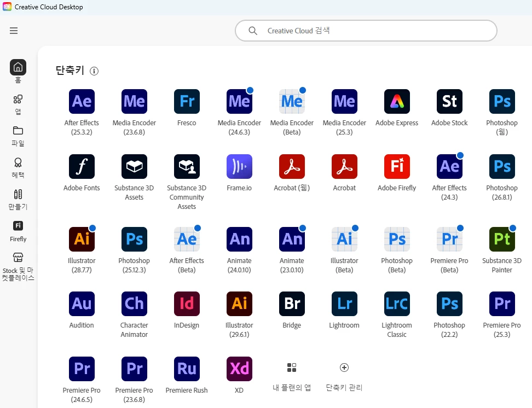
Task: Go to 앱 (Apps) in sidebar
Action: (x=18, y=104)
